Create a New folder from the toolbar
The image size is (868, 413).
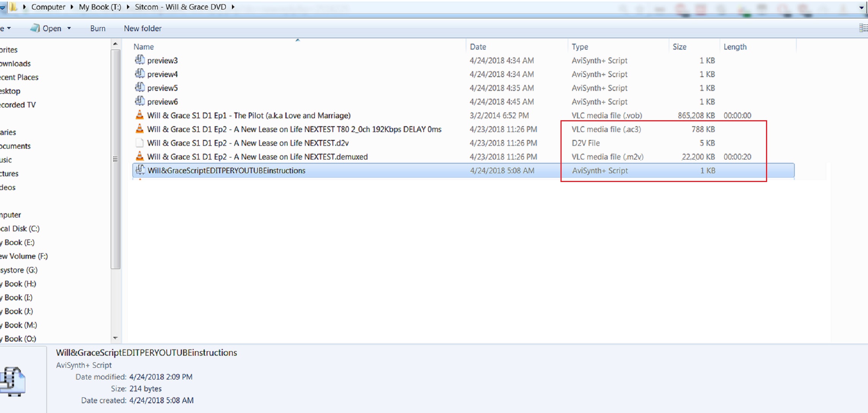coord(143,28)
